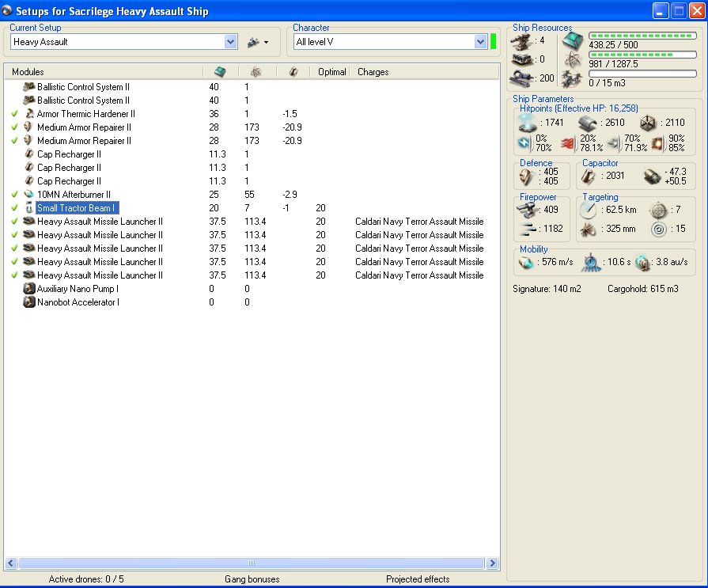This screenshot has height=588, width=708.
Task: Expand the small arrow next to setup icon
Action: pos(266,43)
